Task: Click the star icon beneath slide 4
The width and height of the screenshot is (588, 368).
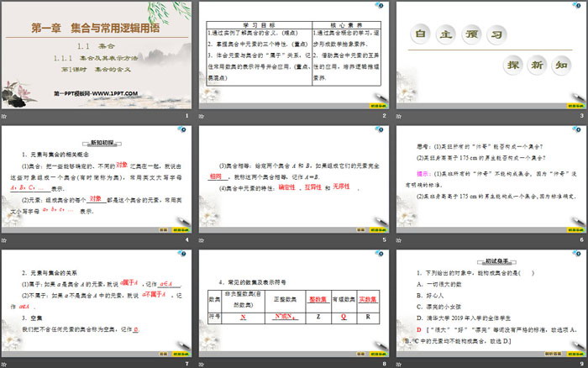Action: click(5, 240)
